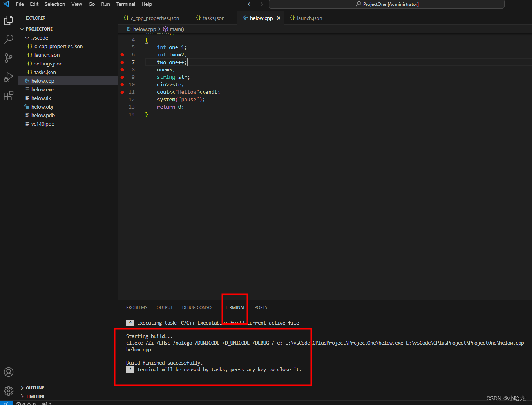Image resolution: width=532 pixels, height=405 pixels.
Task: Click main() in the breadcrumb bar
Action: coord(176,29)
